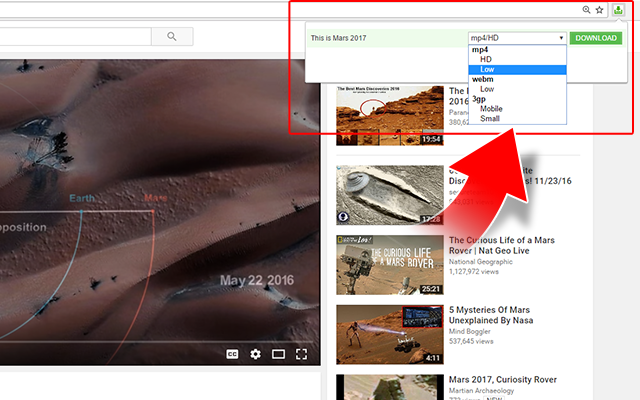The width and height of the screenshot is (640, 400).
Task: Click the National Geographic channel name
Action: pos(480,262)
